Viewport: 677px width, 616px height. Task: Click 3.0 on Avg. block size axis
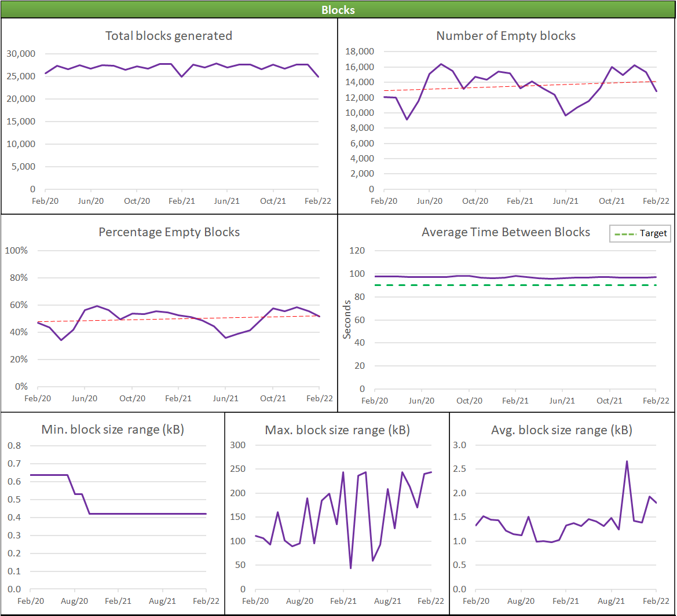(459, 445)
